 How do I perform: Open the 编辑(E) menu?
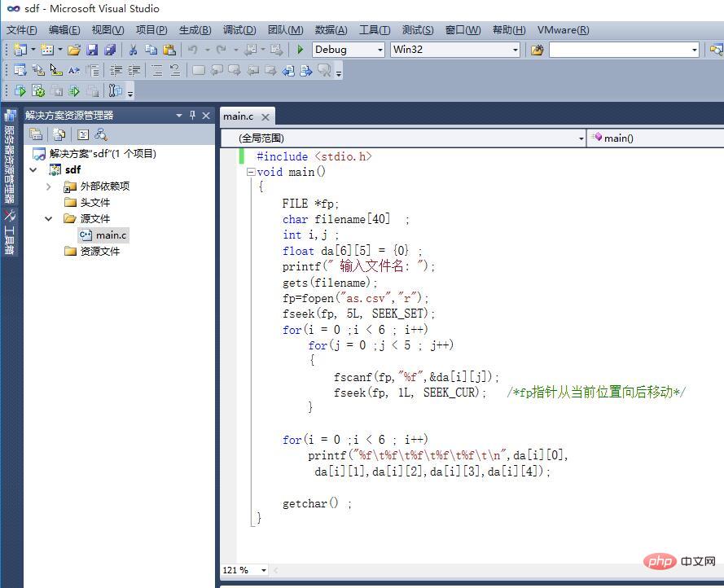(64, 30)
